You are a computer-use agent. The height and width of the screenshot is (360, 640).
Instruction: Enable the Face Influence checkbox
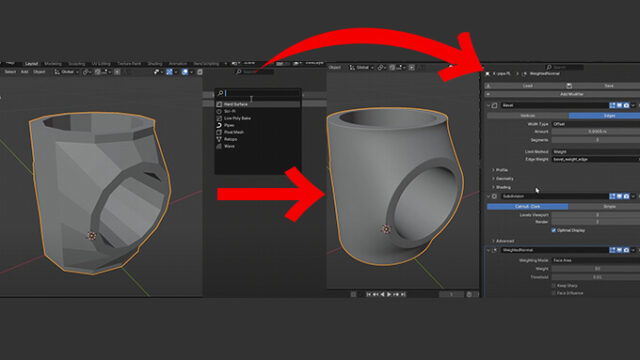pyautogui.click(x=554, y=293)
